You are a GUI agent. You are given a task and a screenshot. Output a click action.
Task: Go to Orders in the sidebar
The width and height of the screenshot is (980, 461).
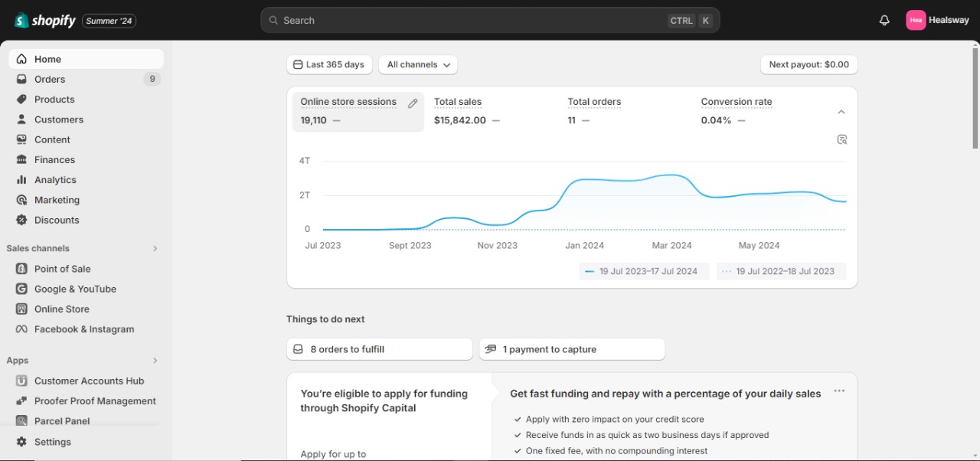coord(50,79)
